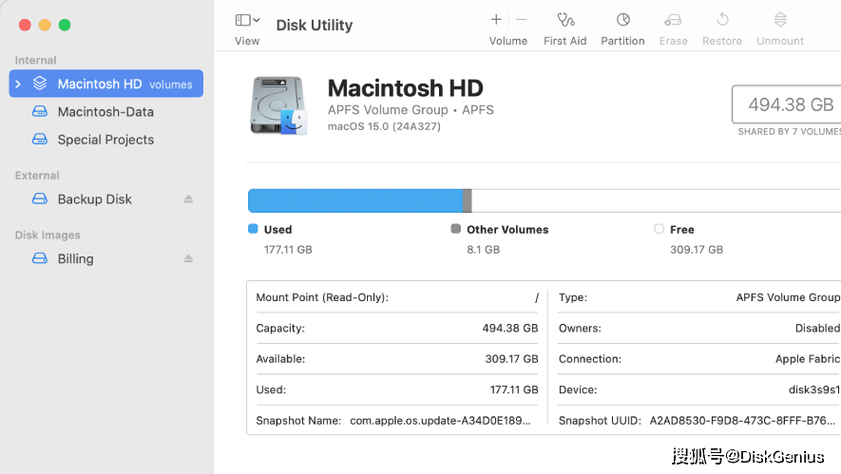Click the 8.1 GB Other Volumes value
Screen dimensions: 841x474
pyautogui.click(x=483, y=249)
